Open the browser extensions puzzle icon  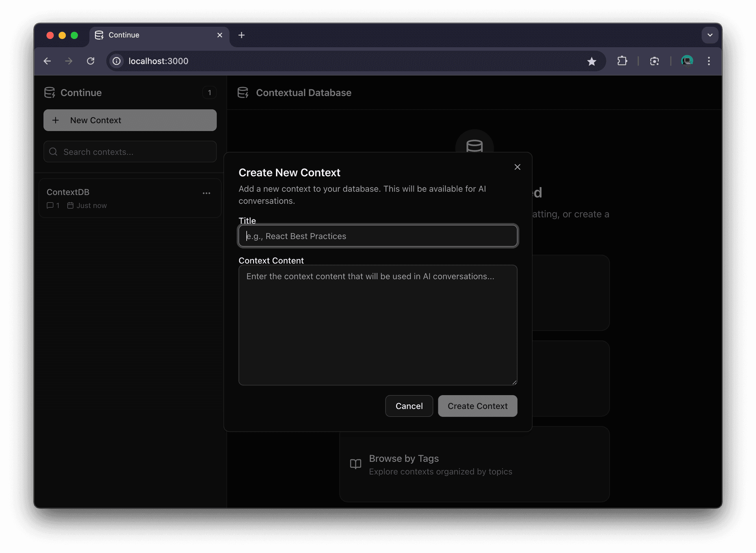[622, 61]
